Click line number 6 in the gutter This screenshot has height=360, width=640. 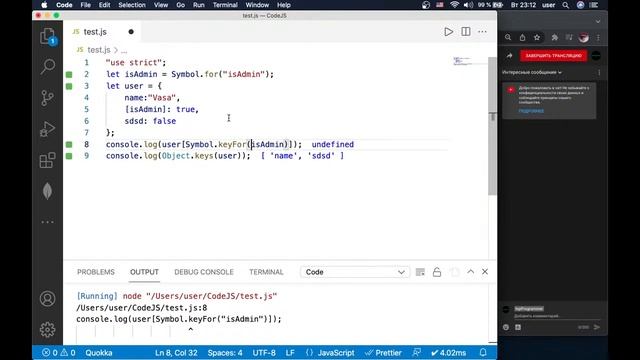[x=87, y=121]
